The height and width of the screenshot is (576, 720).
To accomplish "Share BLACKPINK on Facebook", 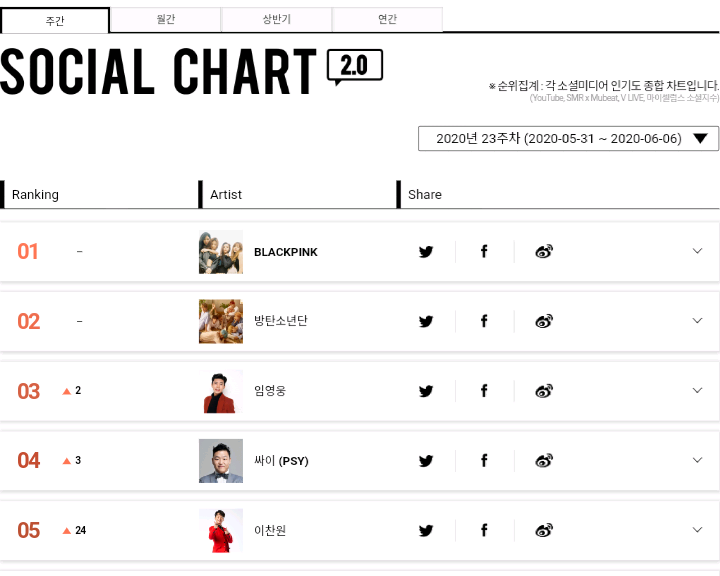I will pyautogui.click(x=484, y=252).
